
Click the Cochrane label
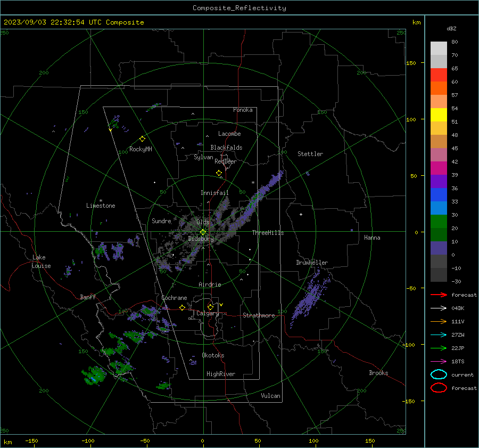[174, 298]
